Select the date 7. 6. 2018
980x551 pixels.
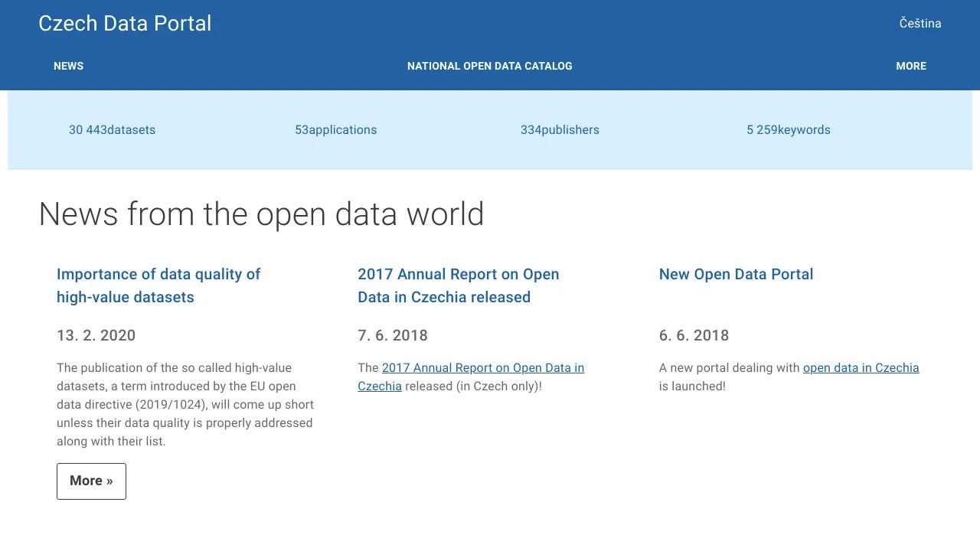point(393,335)
